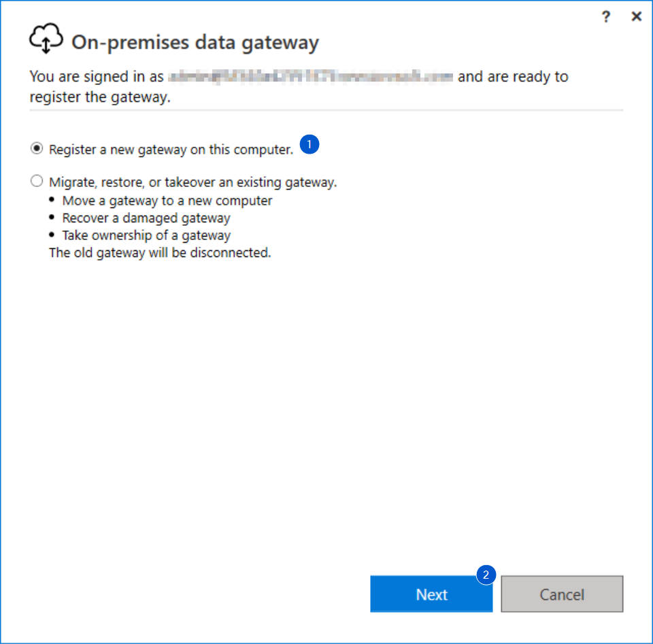Proceed with the blue Next button

[431, 594]
